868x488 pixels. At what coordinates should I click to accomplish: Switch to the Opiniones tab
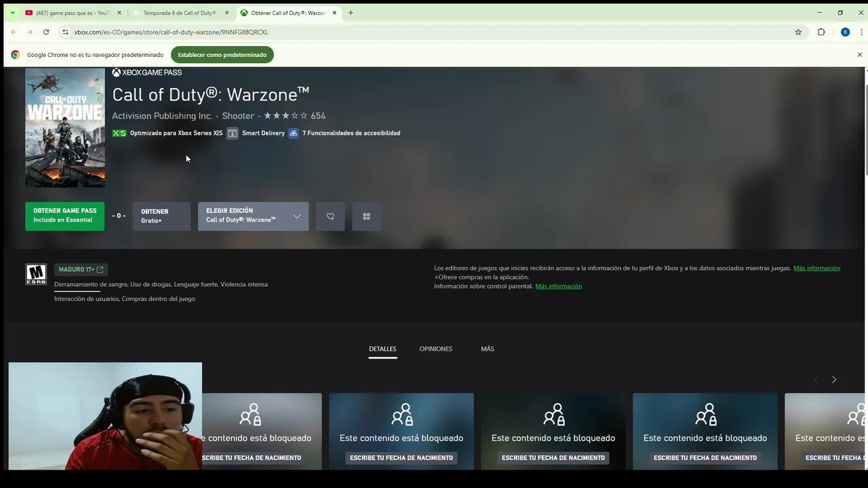coord(435,348)
